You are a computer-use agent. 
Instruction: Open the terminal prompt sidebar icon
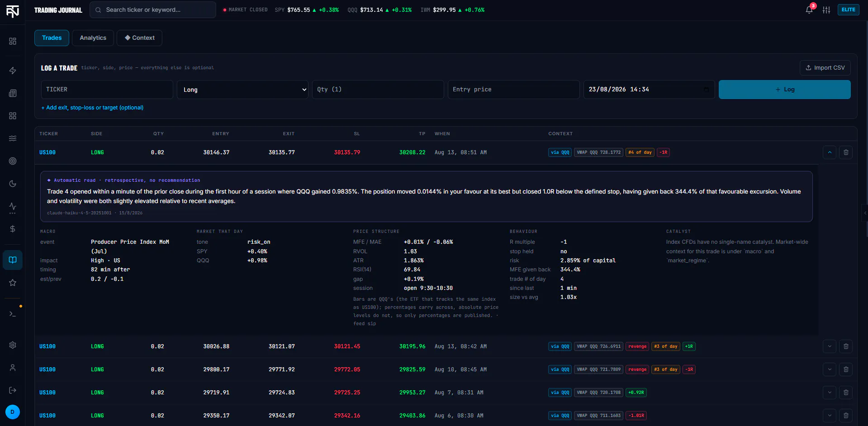(13, 314)
